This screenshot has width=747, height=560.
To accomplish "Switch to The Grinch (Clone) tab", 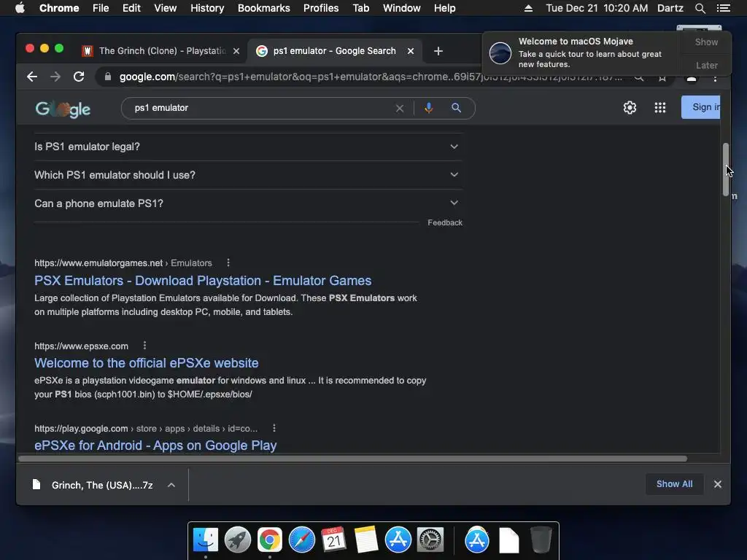I will (162, 51).
